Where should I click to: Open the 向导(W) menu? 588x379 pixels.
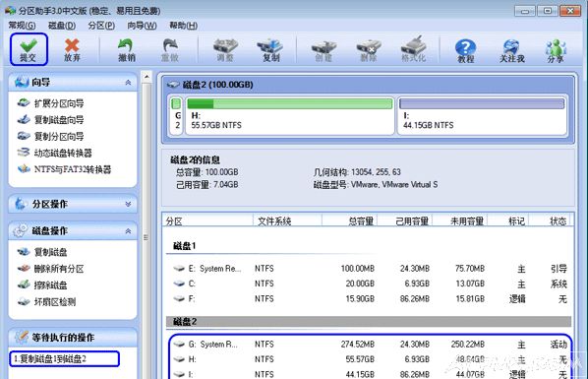tap(142, 26)
